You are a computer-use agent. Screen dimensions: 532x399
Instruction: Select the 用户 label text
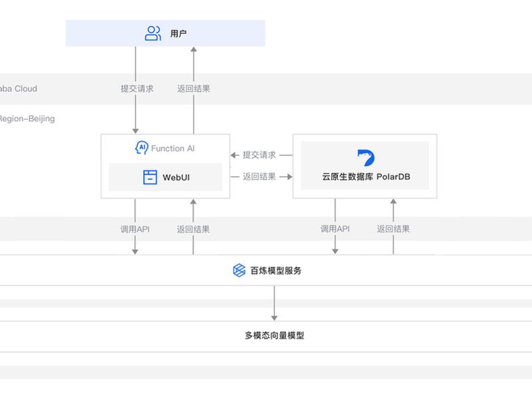pos(178,34)
